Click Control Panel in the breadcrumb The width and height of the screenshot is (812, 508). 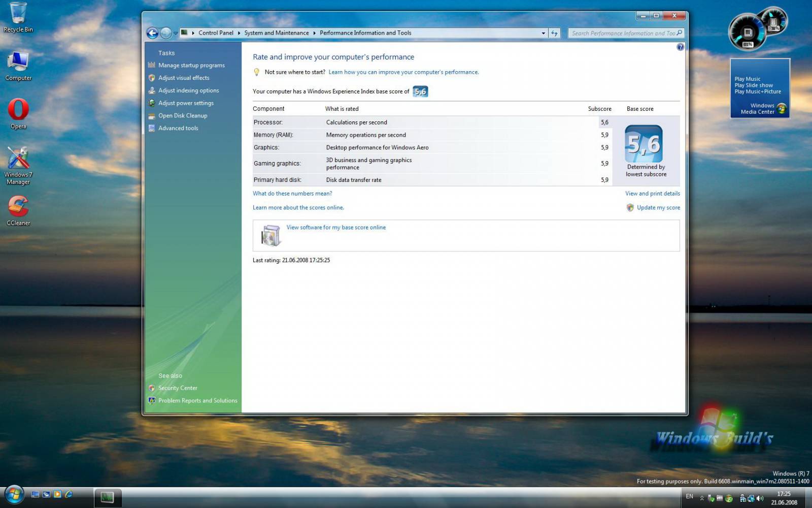[216, 33]
